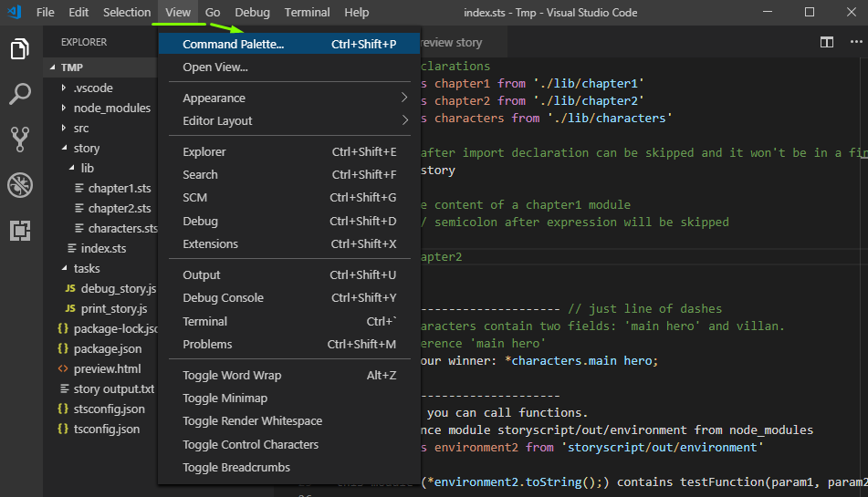Open the editor More Actions ellipsis
Screen dimensions: 868x497
pos(856,42)
